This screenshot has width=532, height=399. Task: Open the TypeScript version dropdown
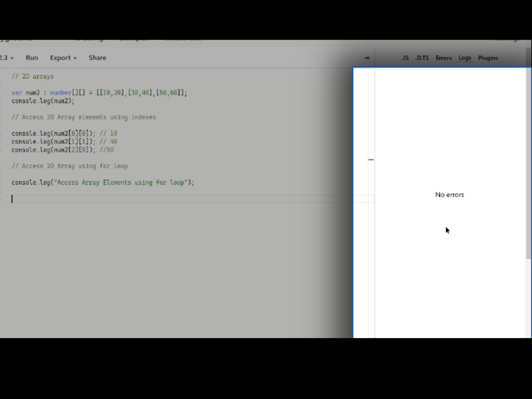coord(5,58)
